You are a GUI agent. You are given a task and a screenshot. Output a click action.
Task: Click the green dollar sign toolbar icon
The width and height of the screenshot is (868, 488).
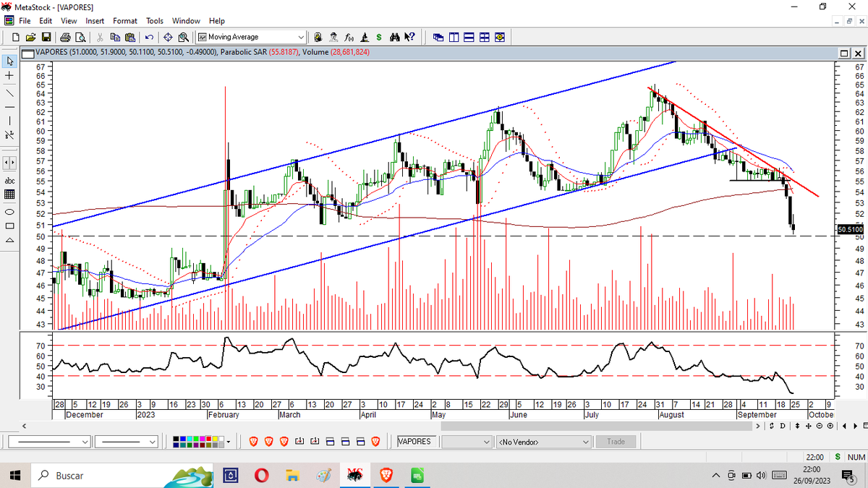[x=378, y=37]
